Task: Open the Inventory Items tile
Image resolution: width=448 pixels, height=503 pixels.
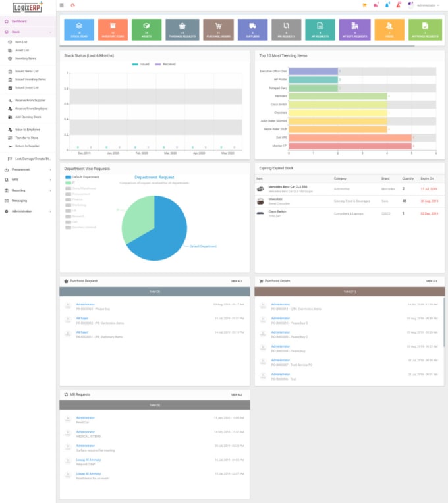Action: pyautogui.click(x=113, y=30)
